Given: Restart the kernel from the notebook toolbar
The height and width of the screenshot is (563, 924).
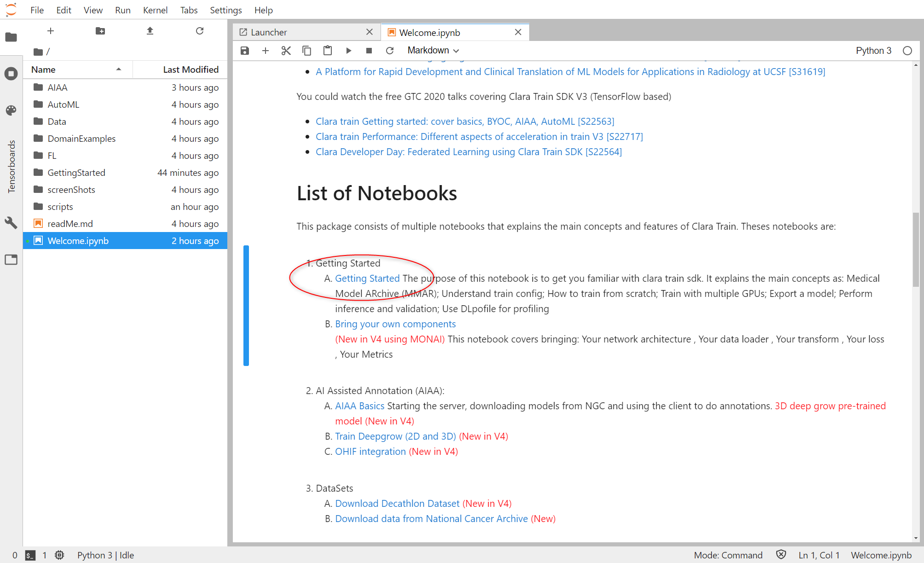Looking at the screenshot, I should tap(390, 51).
